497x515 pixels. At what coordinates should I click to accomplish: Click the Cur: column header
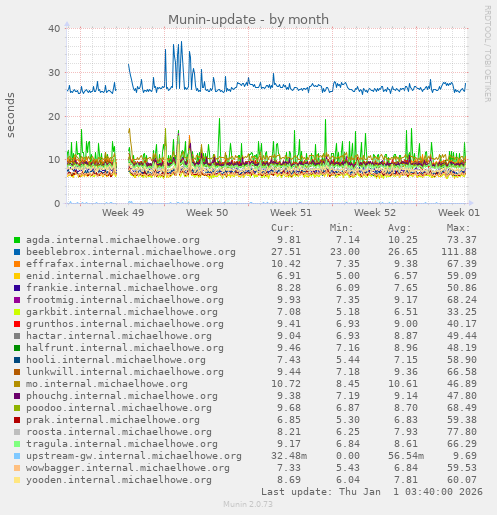(x=283, y=228)
